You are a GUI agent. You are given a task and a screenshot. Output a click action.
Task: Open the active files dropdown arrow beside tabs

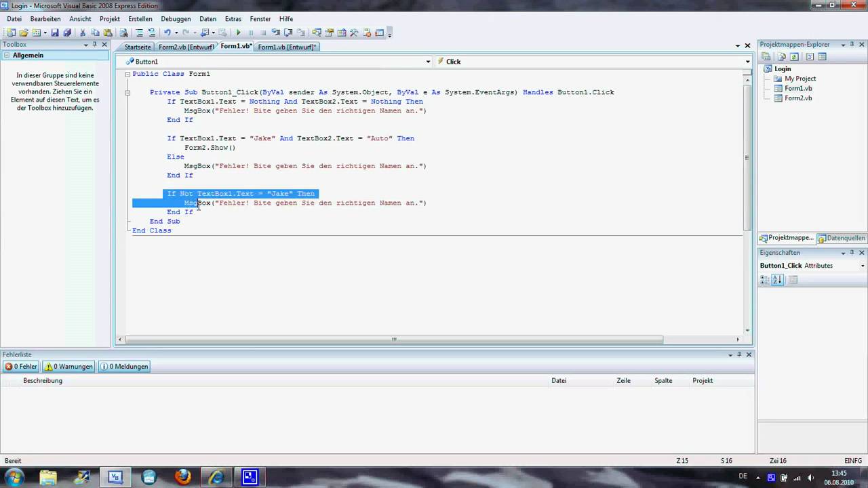coord(738,46)
